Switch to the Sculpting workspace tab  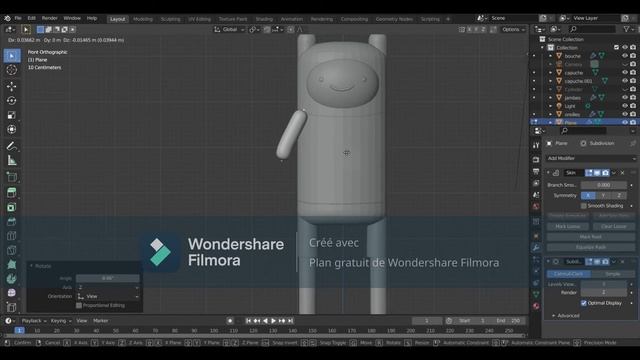[x=171, y=19]
